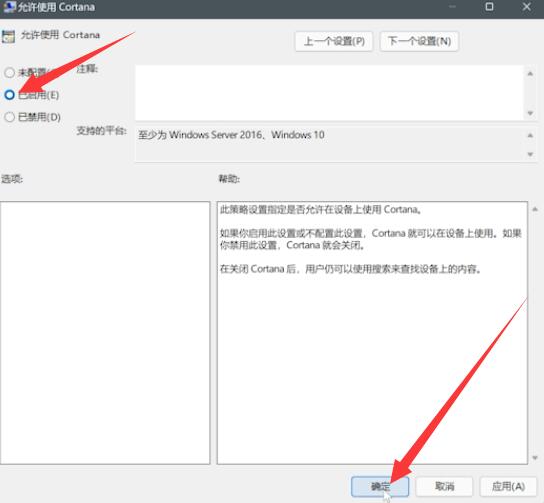544x503 pixels.
Task: Select the 未配置 radio button
Action: [10, 73]
